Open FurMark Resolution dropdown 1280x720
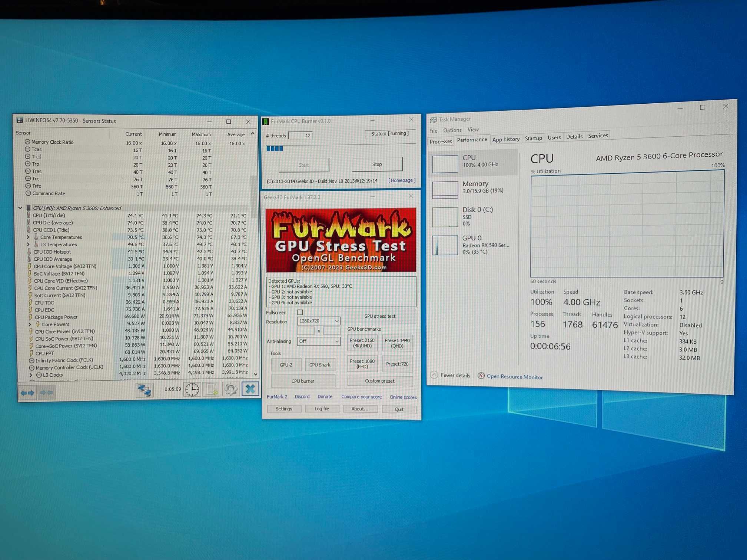This screenshot has width=747, height=560. click(319, 321)
